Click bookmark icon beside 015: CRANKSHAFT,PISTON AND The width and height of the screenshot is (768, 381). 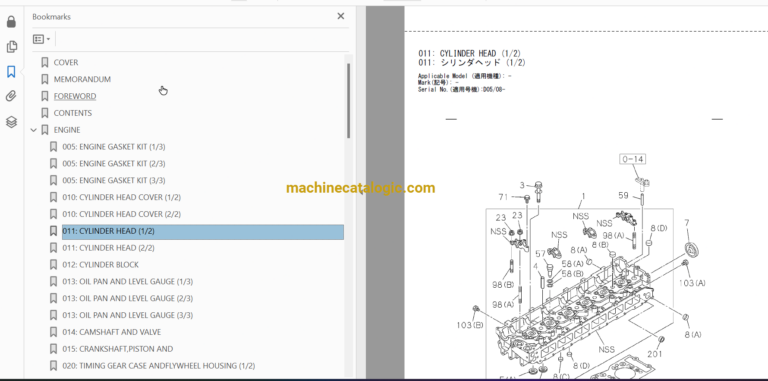point(53,349)
